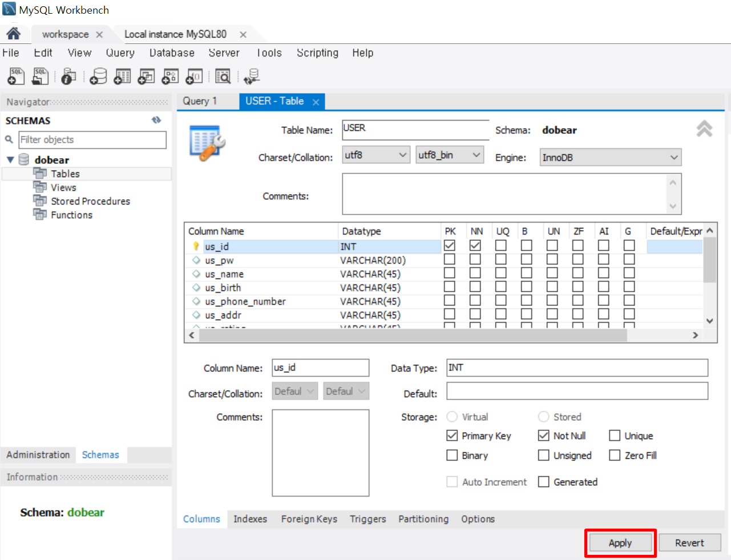This screenshot has height=560, width=731.
Task: Collapse the dobear schema tree
Action: 10,160
